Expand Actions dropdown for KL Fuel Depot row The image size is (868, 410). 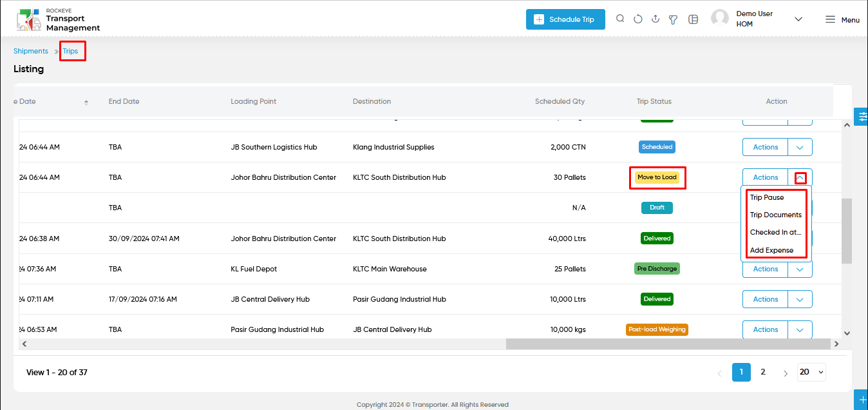point(800,269)
